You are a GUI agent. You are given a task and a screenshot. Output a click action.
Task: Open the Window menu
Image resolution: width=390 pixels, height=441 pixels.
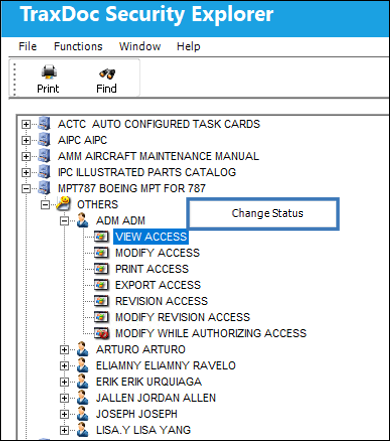pos(140,46)
